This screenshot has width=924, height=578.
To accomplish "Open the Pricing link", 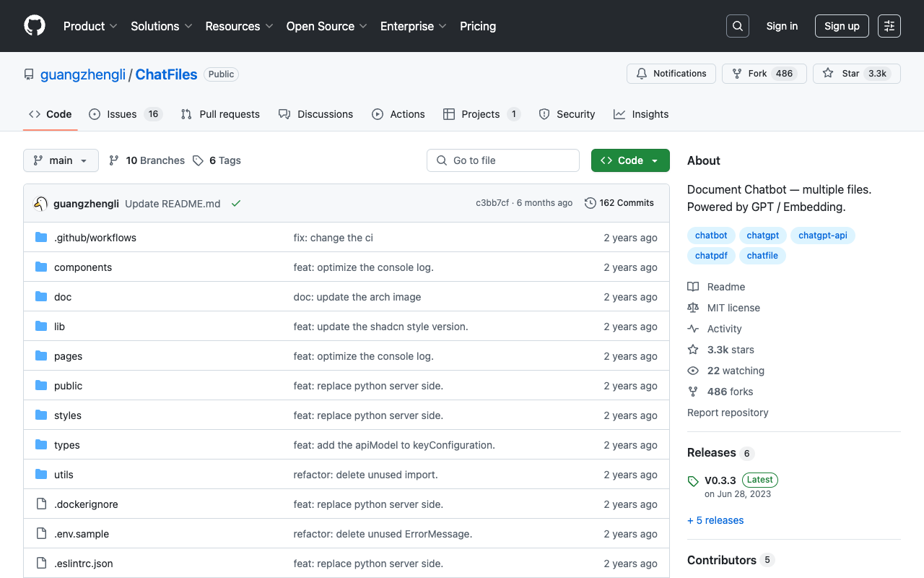I will [x=478, y=26].
